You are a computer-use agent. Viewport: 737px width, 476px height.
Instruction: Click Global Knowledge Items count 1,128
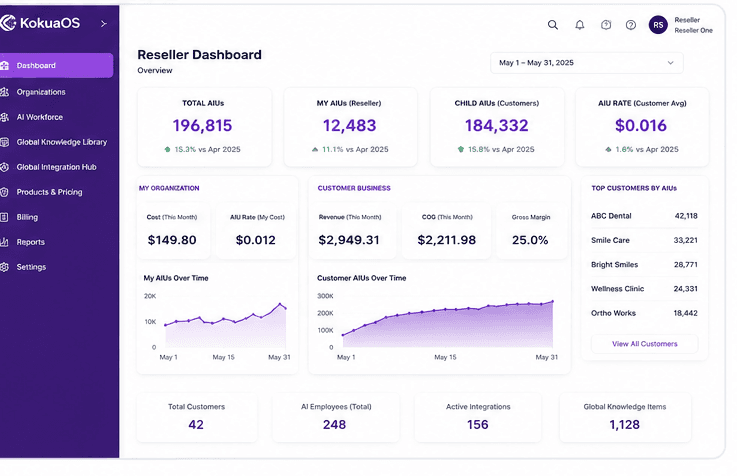[x=624, y=425]
